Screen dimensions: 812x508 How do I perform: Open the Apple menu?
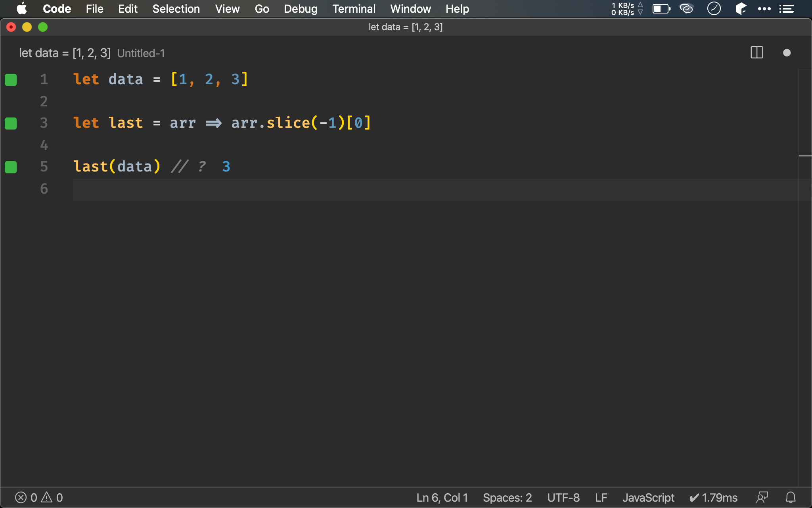(22, 9)
